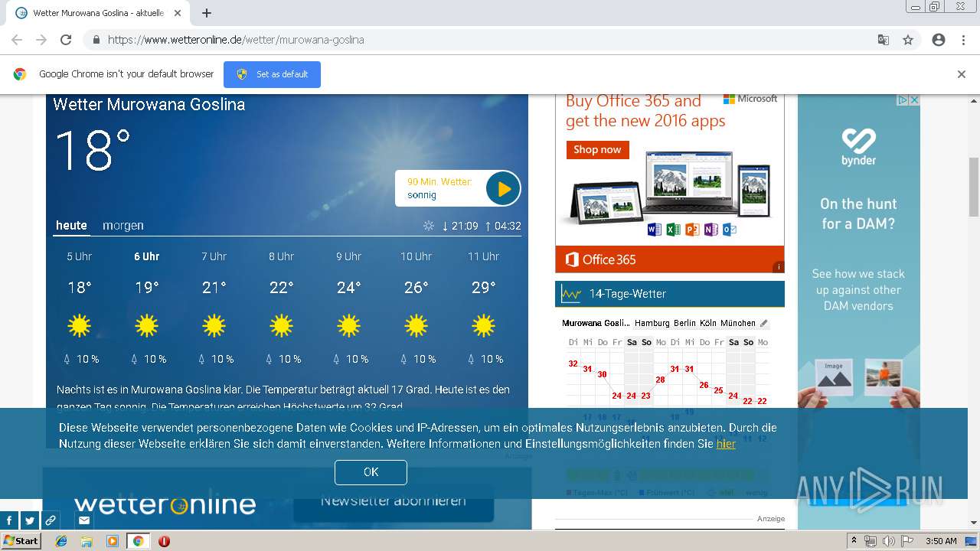Launch Internet Explorer from taskbar

pyautogui.click(x=61, y=541)
